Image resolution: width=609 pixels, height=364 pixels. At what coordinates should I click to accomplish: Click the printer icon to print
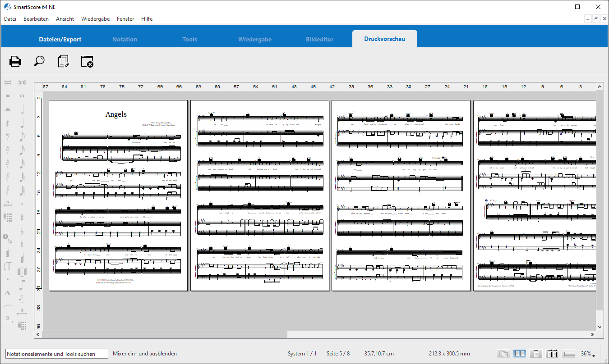[x=15, y=61]
